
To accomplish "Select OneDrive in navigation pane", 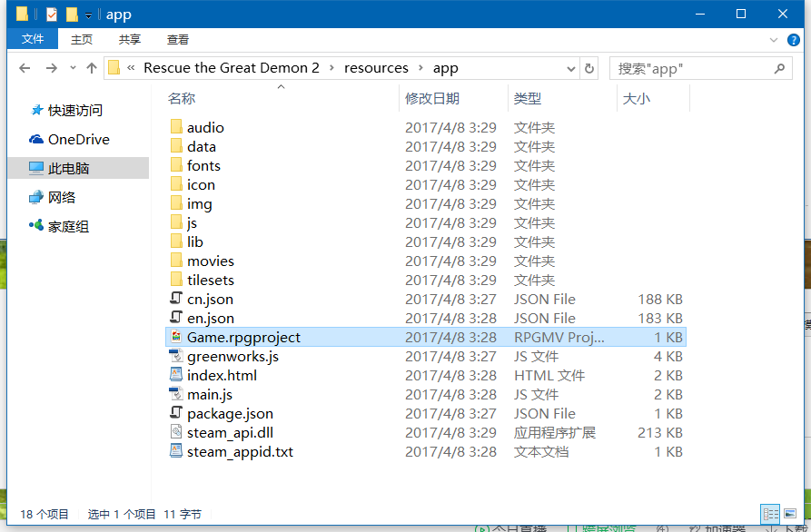I will coord(78,140).
